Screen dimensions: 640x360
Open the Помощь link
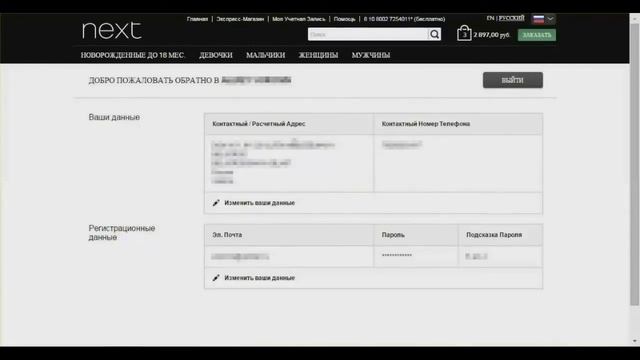pyautogui.click(x=344, y=19)
